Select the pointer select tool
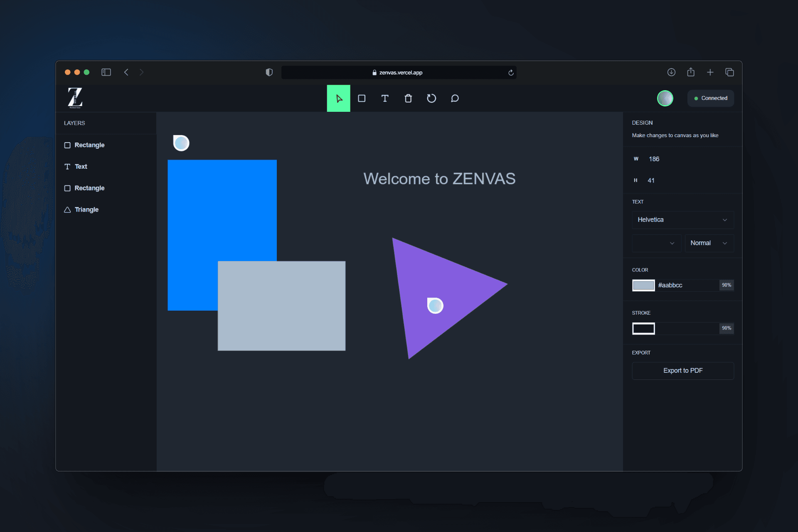798x532 pixels. (x=338, y=99)
